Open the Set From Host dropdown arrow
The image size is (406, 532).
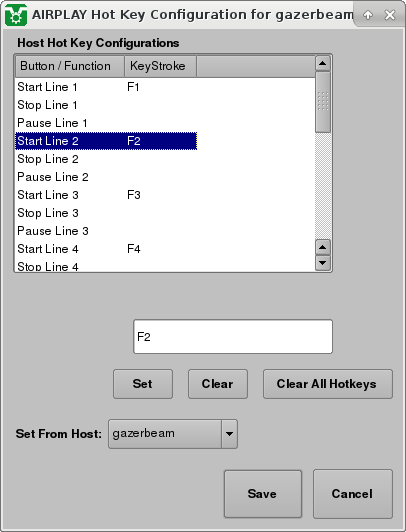(x=229, y=434)
